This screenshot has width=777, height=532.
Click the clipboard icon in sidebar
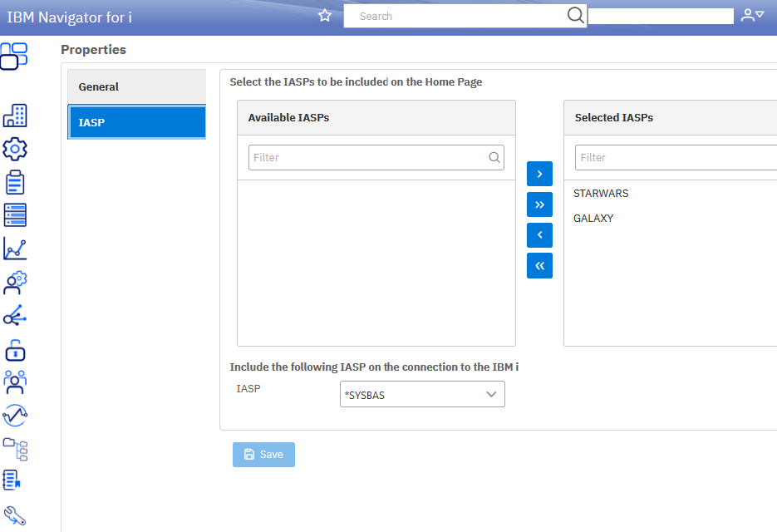(15, 182)
